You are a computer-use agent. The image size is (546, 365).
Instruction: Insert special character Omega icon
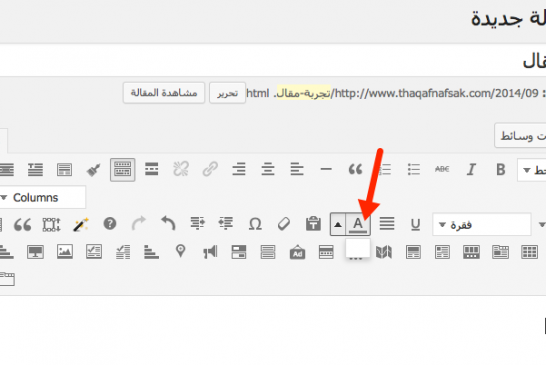(x=255, y=224)
